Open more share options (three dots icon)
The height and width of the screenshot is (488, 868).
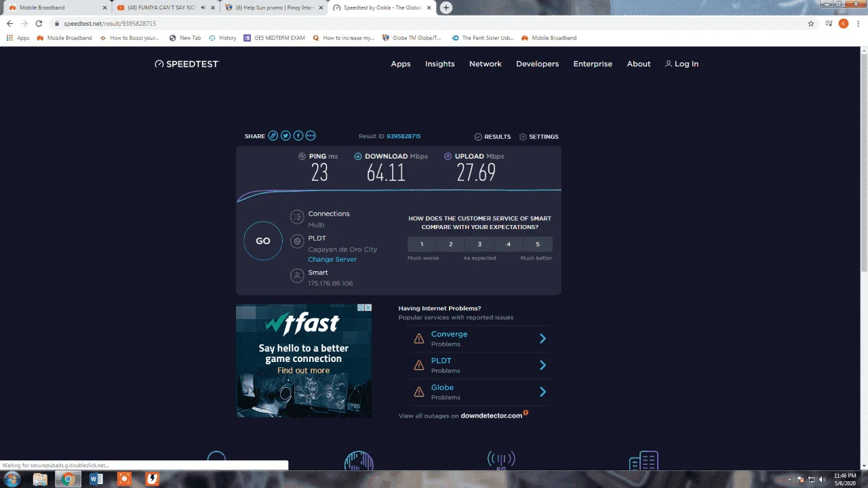311,136
